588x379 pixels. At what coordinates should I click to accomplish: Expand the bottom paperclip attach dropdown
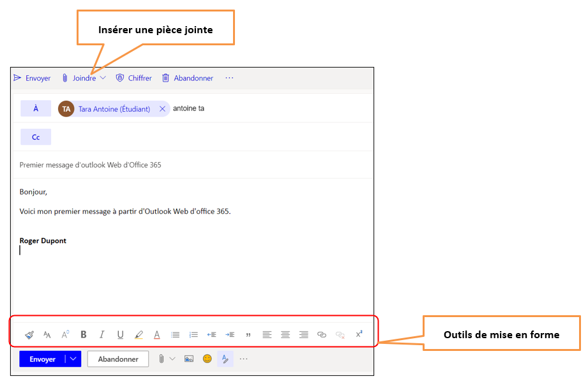(x=172, y=359)
